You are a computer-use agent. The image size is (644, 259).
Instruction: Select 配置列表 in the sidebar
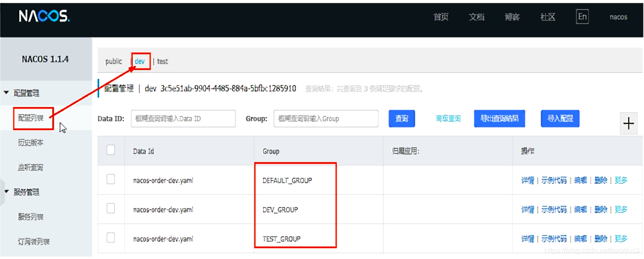(x=31, y=118)
